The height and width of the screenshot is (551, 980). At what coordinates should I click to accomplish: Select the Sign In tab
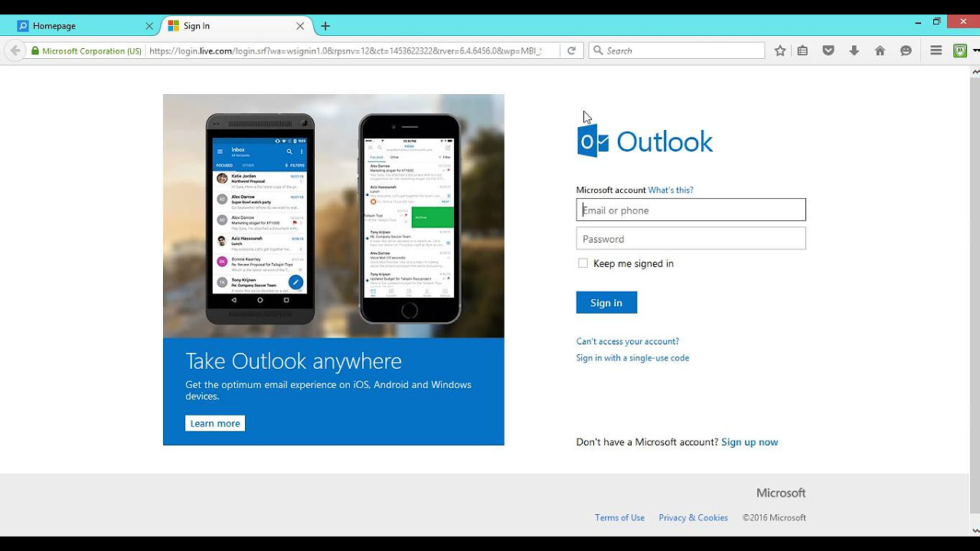(x=237, y=26)
